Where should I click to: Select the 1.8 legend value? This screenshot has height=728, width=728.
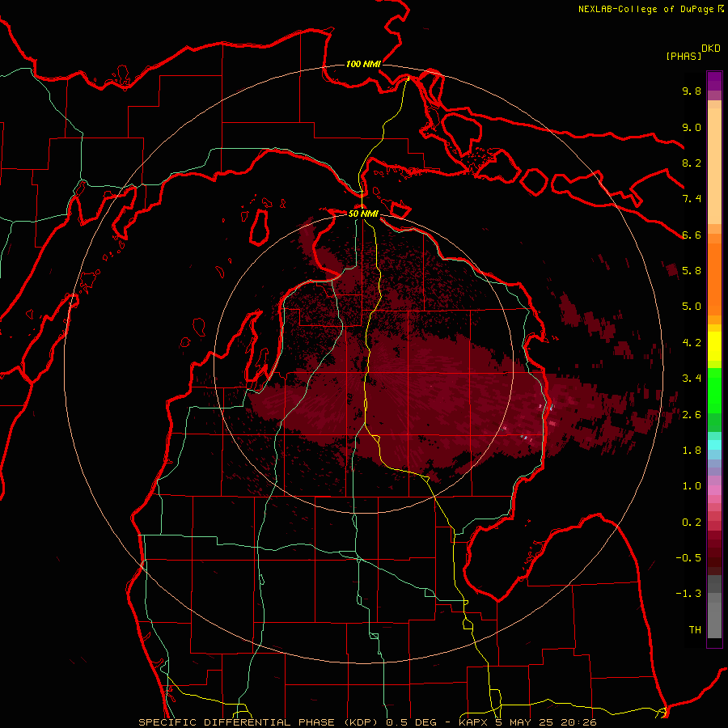pos(692,451)
